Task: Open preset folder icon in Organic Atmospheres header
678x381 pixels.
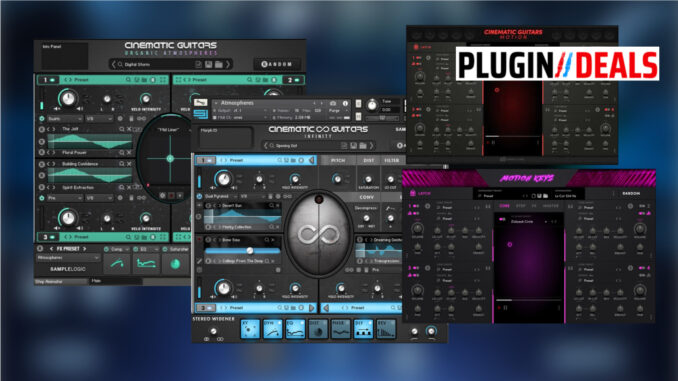Action: [219, 64]
